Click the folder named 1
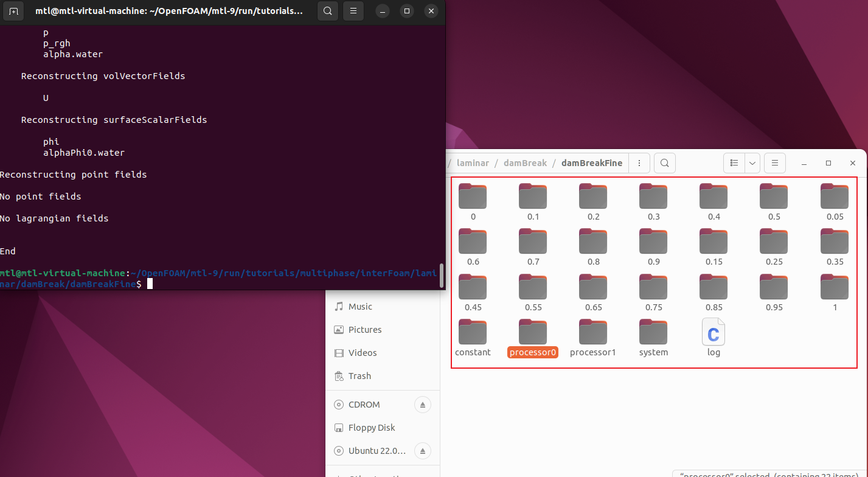Viewport: 868px width, 477px height. coord(835,293)
